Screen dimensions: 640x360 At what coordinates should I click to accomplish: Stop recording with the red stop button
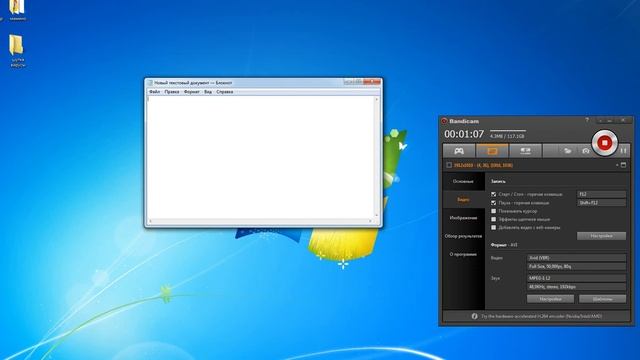[604, 143]
